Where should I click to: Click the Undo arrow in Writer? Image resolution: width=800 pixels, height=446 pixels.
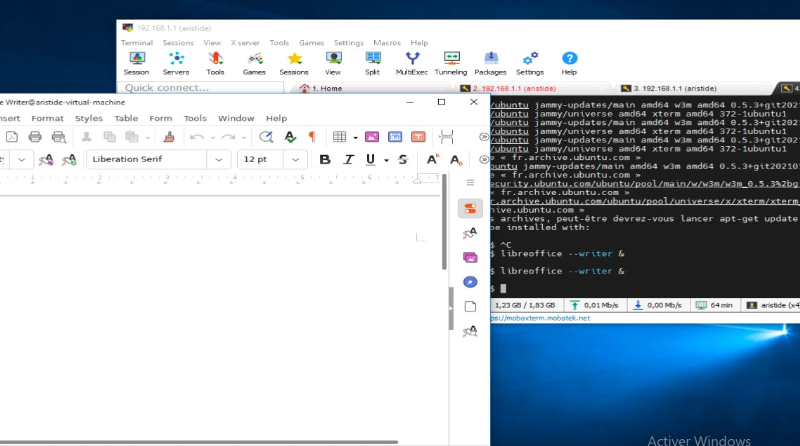[x=197, y=137]
